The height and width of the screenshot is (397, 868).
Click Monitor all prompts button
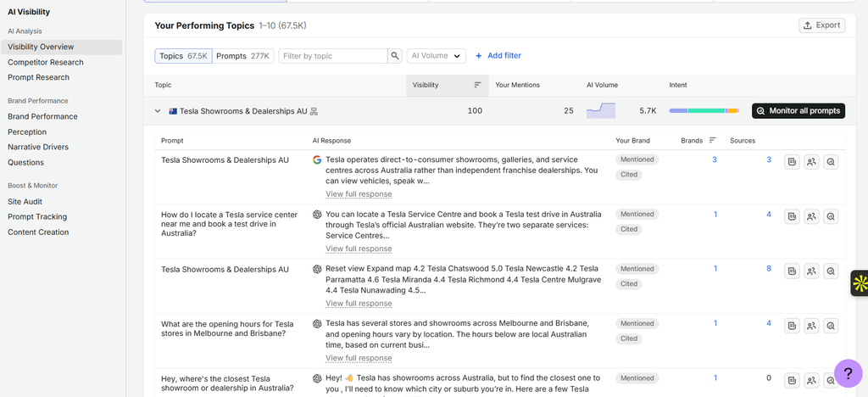pyautogui.click(x=798, y=111)
